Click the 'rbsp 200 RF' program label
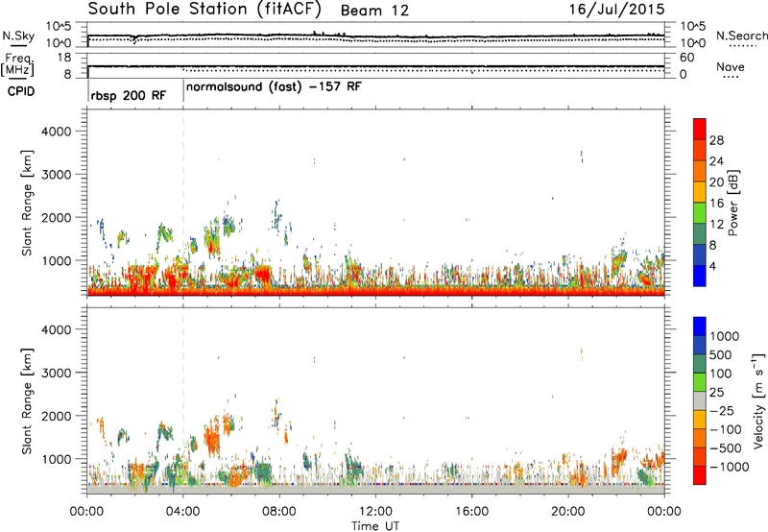768x532 pixels. (x=129, y=95)
